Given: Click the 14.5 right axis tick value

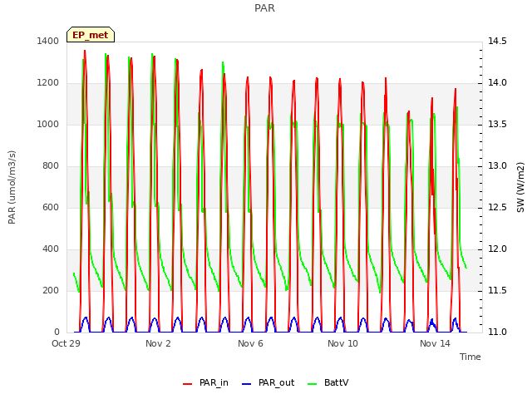Looking at the screenshot, I should pyautogui.click(x=497, y=41).
